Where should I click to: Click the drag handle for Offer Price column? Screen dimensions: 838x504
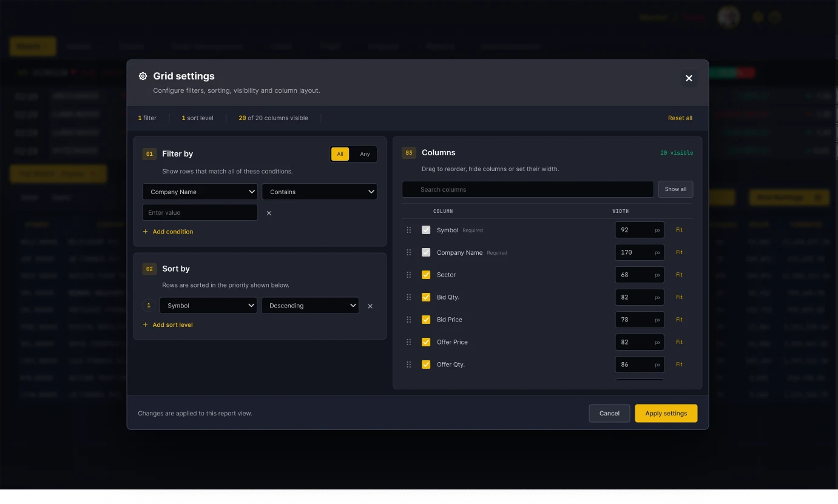pyautogui.click(x=409, y=342)
